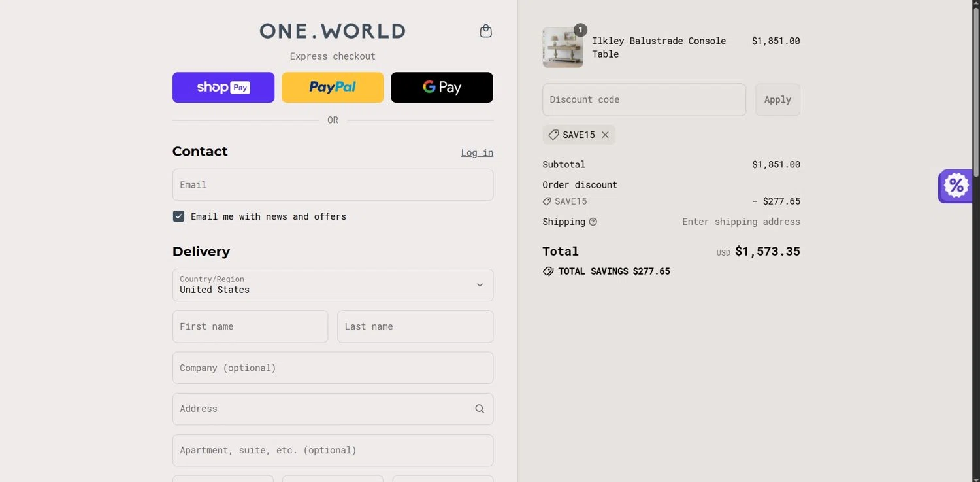Click the Contact heading
The height and width of the screenshot is (482, 980).
point(200,151)
